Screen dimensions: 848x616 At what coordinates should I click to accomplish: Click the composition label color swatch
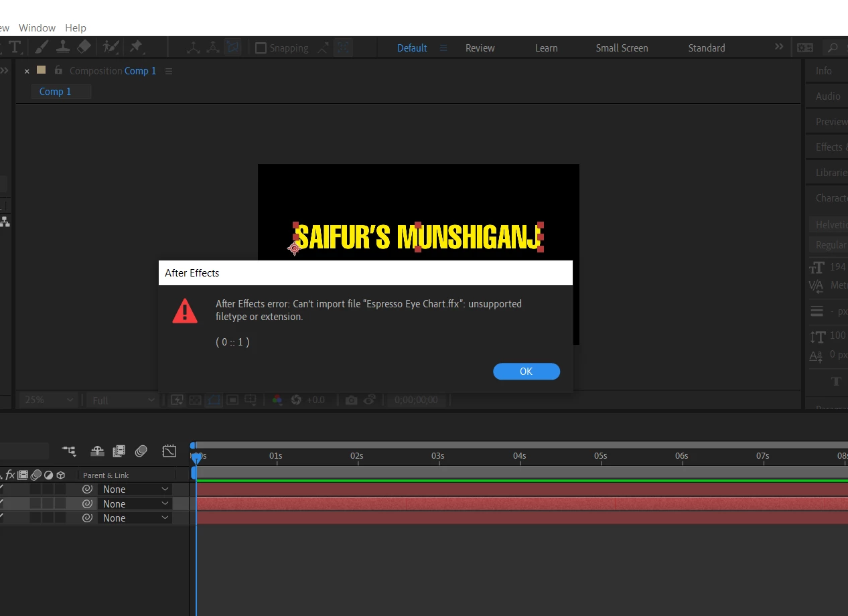(42, 70)
